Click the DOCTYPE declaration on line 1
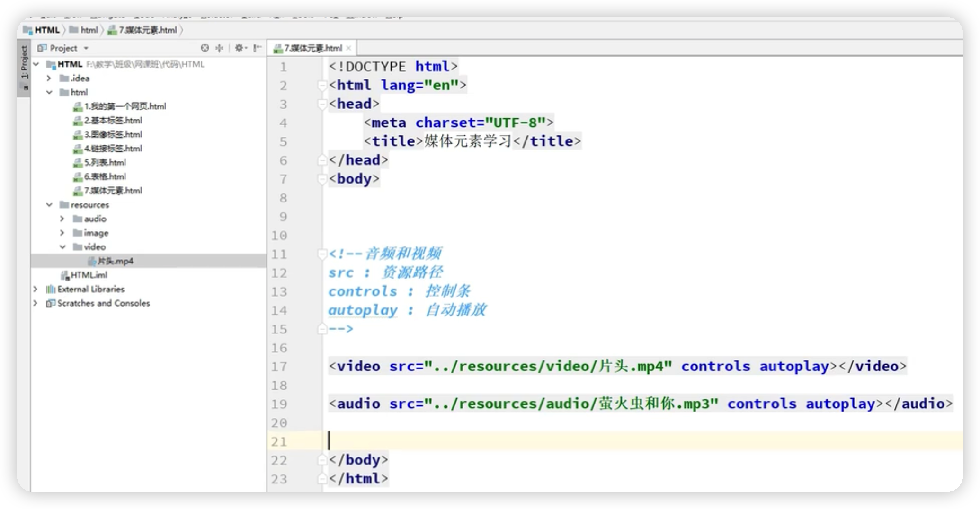Screen dimensions: 980x509 pyautogui.click(x=393, y=67)
